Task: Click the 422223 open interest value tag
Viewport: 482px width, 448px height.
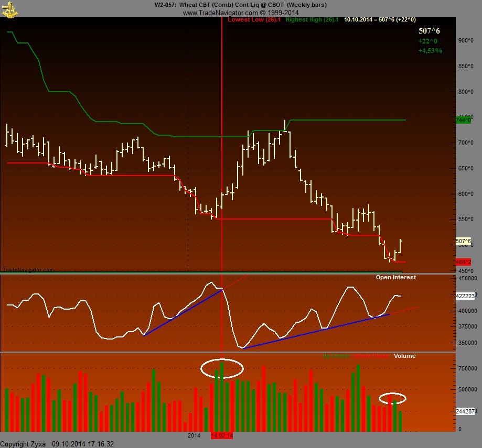Action: point(466,296)
